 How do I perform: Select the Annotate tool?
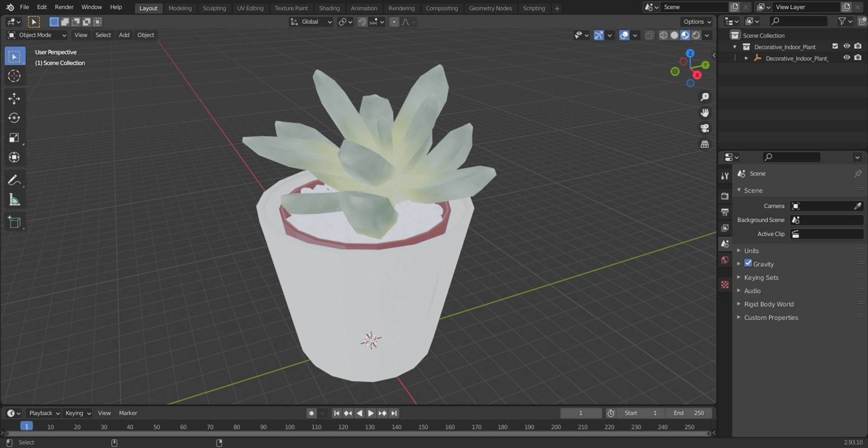click(x=14, y=180)
